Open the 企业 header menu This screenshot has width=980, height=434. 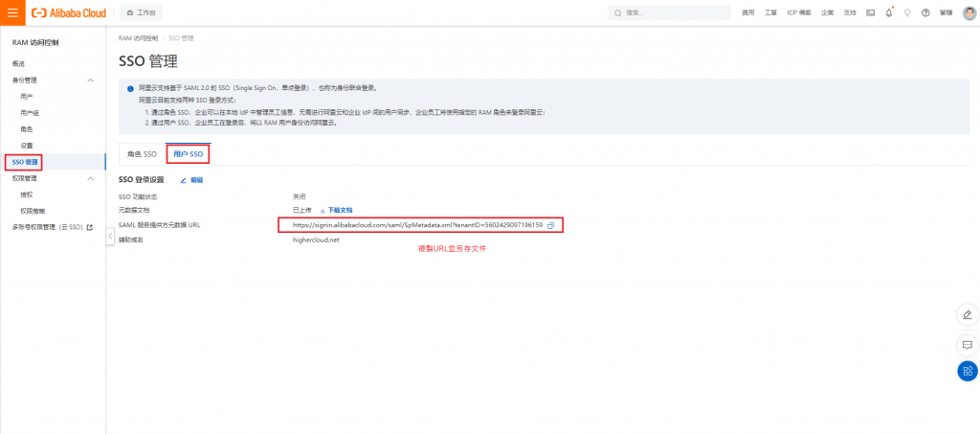click(828, 12)
